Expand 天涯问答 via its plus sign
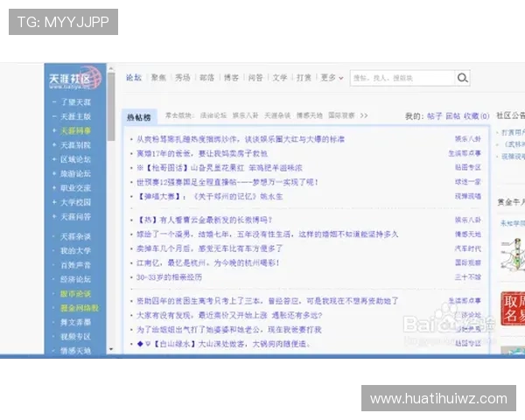525x420 pixels. click(x=54, y=216)
